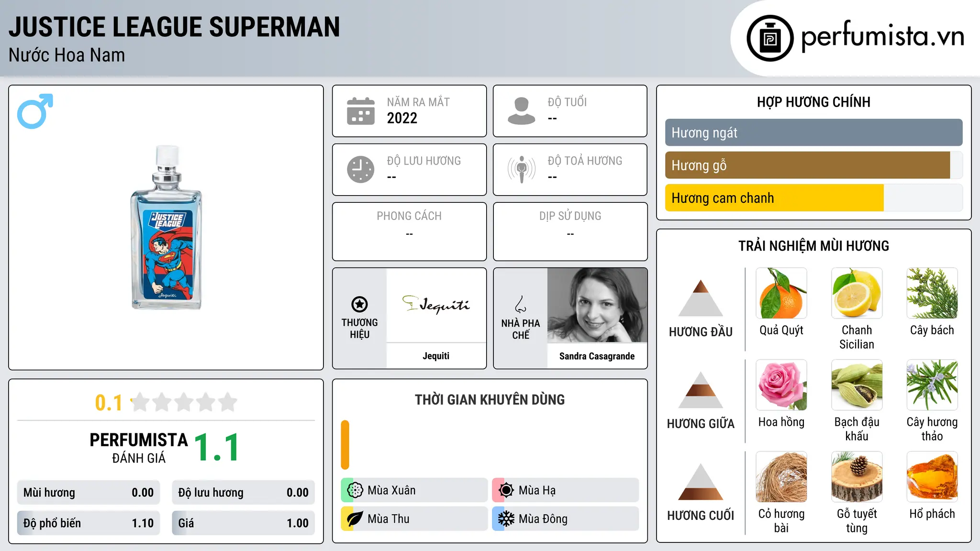Click the Thời gian khuyên dùng heading
The width and height of the screenshot is (980, 551).
coord(490,400)
